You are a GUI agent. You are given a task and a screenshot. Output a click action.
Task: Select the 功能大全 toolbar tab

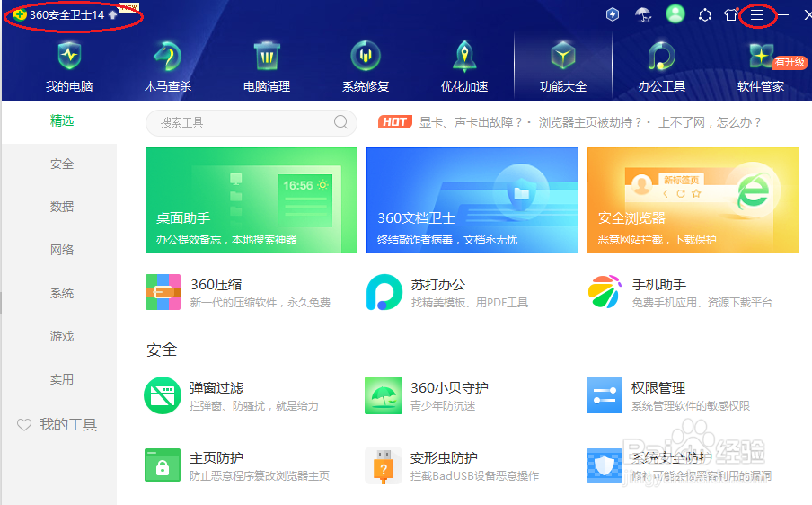(563, 67)
